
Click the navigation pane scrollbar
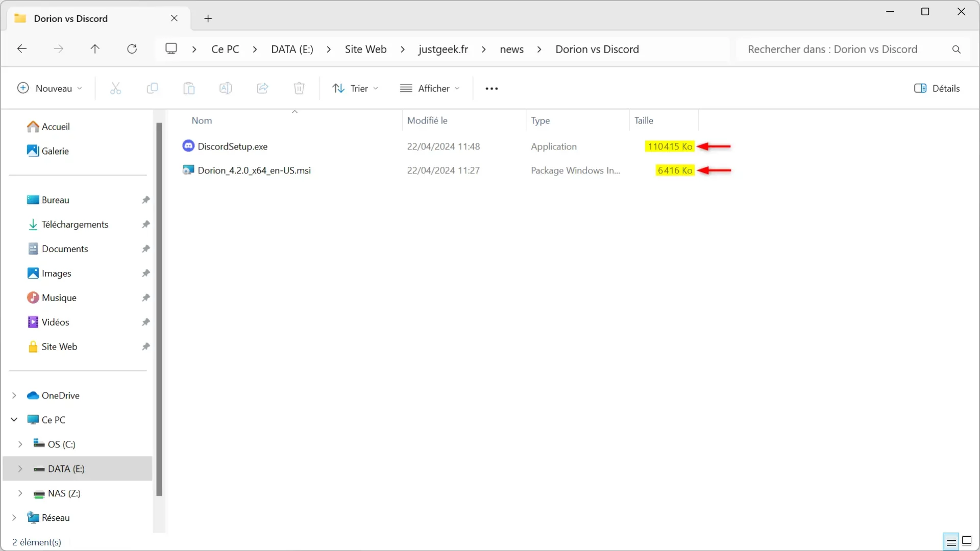point(159,309)
